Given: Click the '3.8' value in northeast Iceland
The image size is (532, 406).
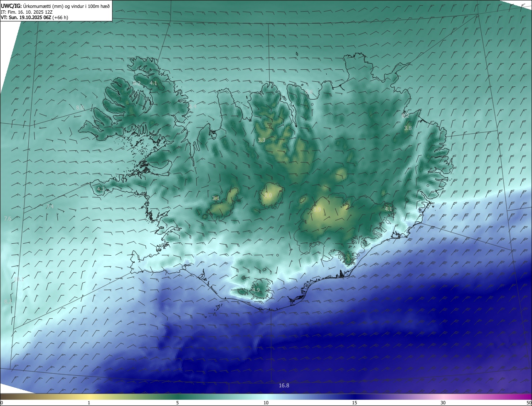Looking at the screenshot, I should [408, 128].
